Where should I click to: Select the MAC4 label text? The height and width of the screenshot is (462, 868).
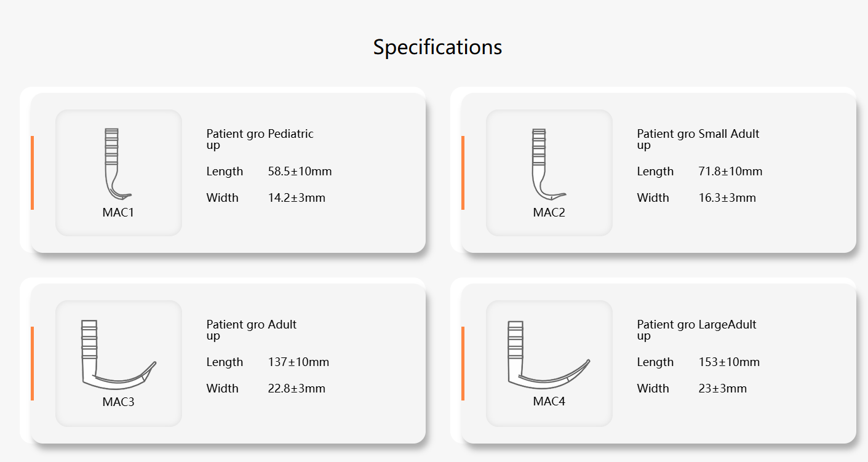coord(549,402)
